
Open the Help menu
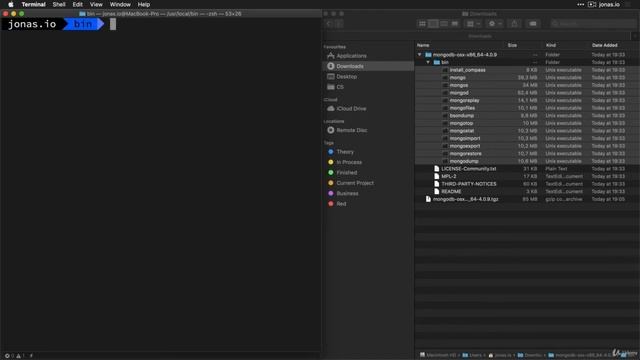(144, 4)
